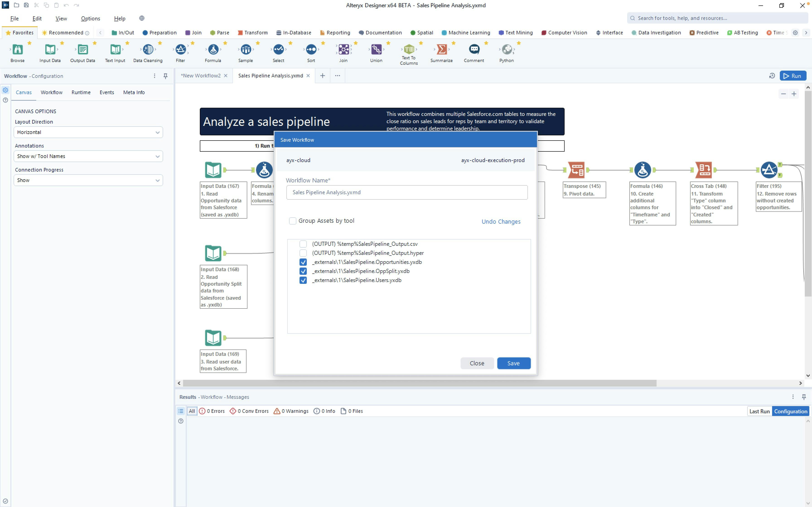812x507 pixels.
Task: Open the run history clock icon
Action: pos(772,76)
